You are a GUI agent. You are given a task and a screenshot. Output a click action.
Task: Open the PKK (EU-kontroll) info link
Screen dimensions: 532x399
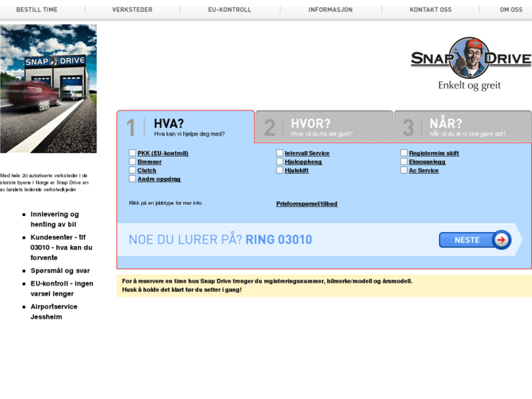(163, 154)
